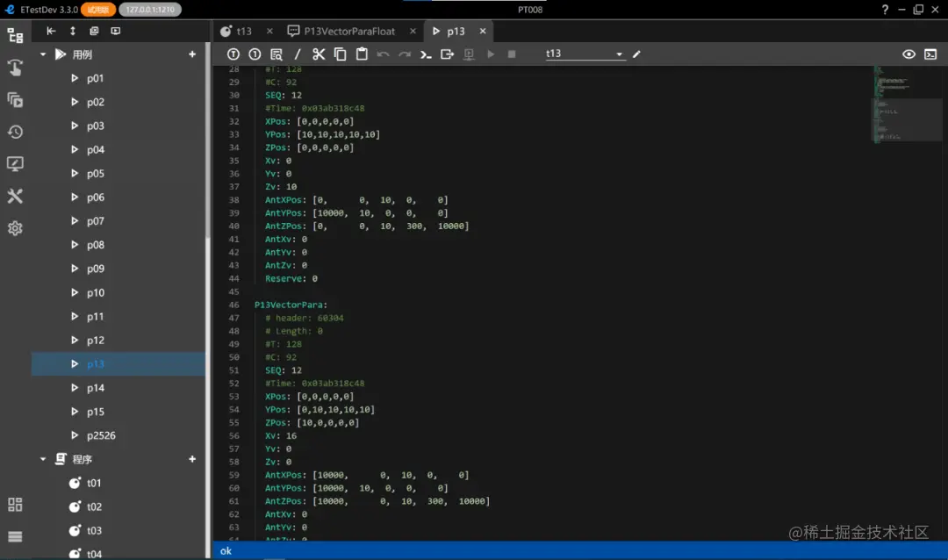Toggle the eye preview icon in editor toolbar
This screenshot has height=560, width=948.
point(908,54)
